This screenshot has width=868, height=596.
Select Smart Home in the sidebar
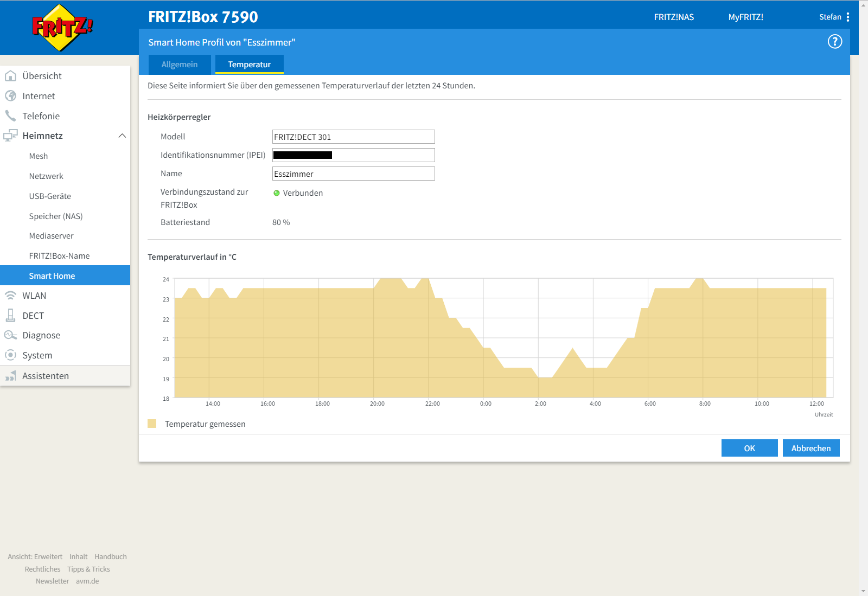pos(65,275)
